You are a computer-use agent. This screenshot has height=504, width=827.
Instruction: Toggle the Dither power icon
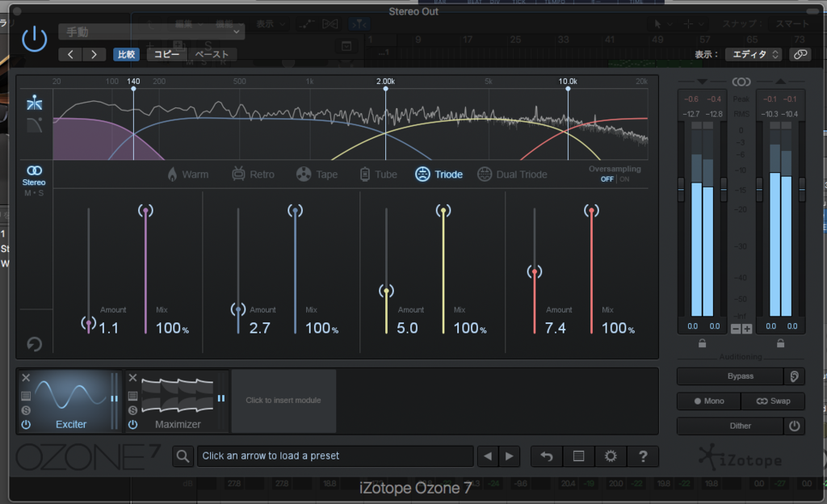tap(794, 426)
